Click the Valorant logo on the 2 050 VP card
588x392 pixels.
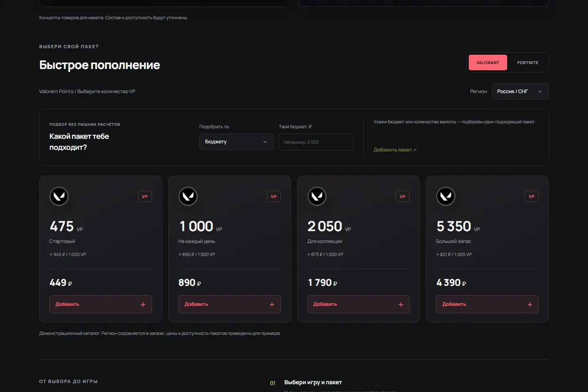click(317, 196)
